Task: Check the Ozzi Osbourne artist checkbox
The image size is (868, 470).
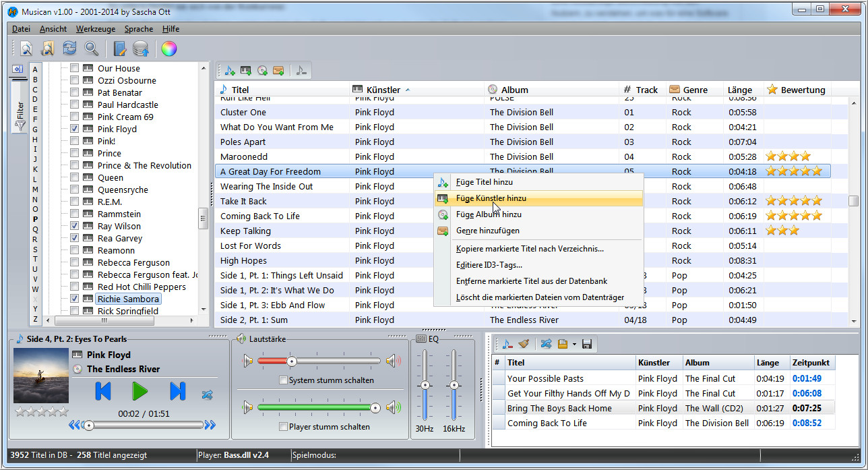Action: click(x=75, y=80)
